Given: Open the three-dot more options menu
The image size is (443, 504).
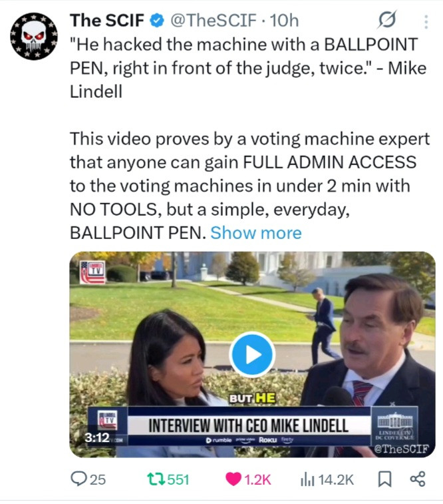Looking at the screenshot, I should [426, 22].
